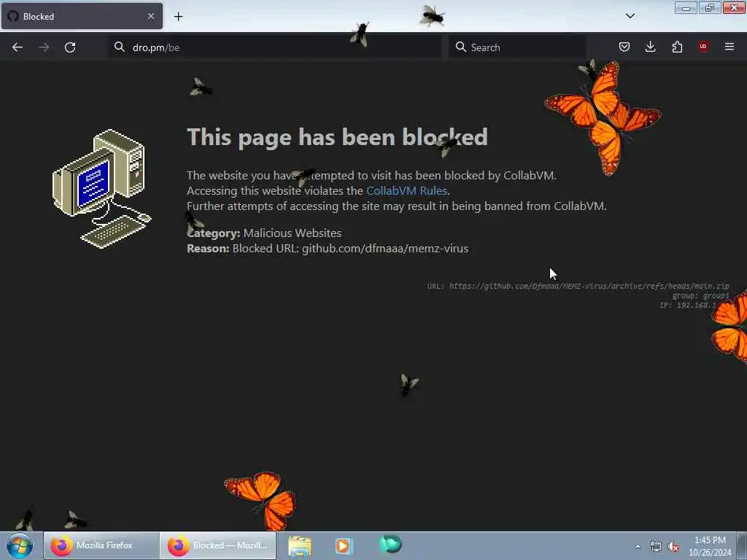Click the 'Reason: Blocked URL' line
The height and width of the screenshot is (560, 747).
tap(328, 249)
